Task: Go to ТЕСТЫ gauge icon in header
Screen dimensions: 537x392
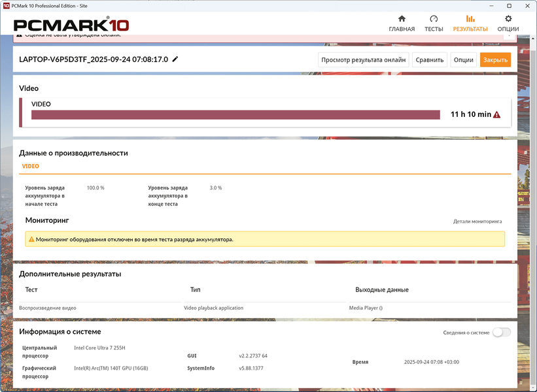Action: coord(434,18)
